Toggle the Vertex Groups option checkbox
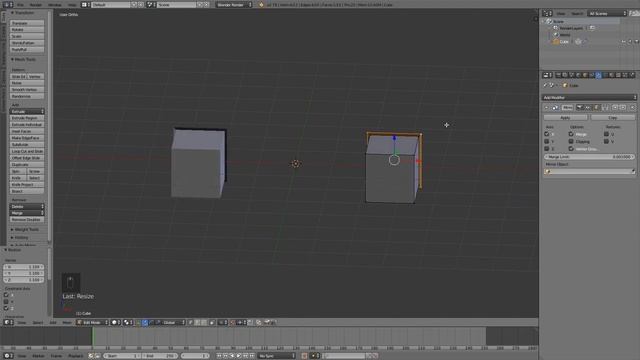Image resolution: width=640 pixels, height=360 pixels. 571,149
